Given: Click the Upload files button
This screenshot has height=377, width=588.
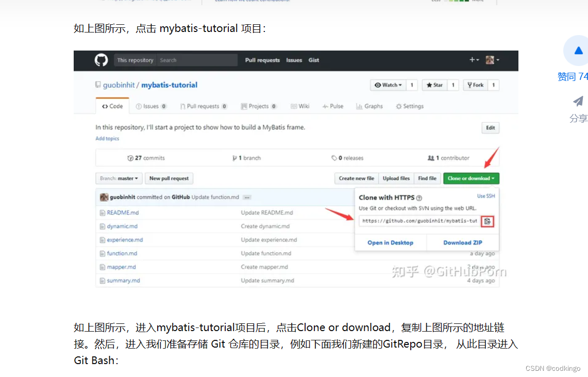Looking at the screenshot, I should (x=396, y=178).
